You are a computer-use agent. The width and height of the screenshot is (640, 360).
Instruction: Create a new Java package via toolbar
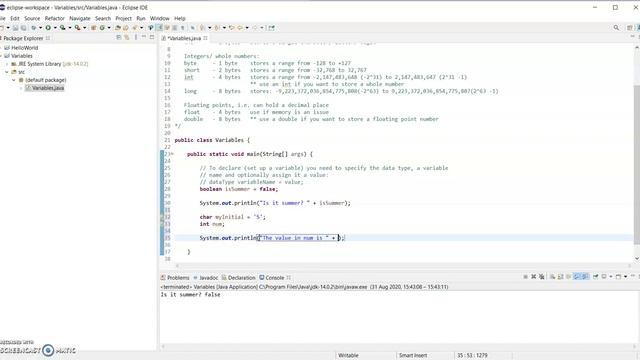[93, 28]
